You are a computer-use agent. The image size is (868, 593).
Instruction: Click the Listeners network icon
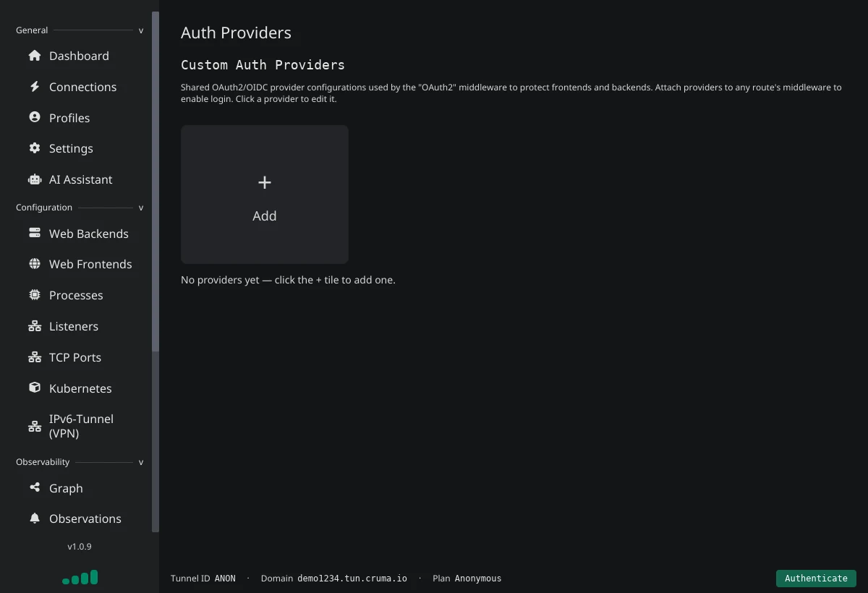[35, 326]
